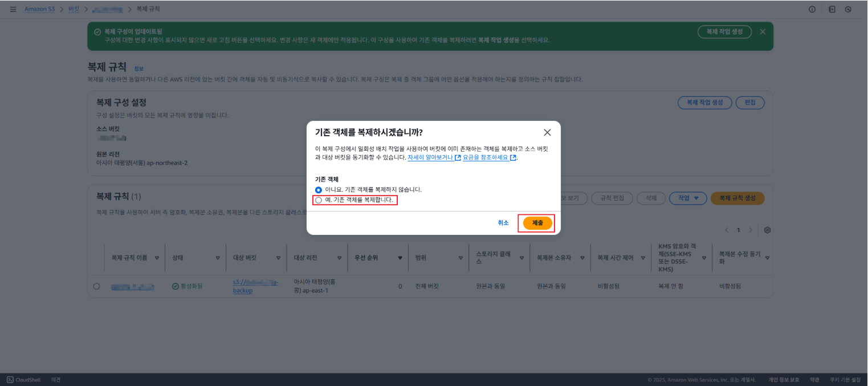Image resolution: width=868 pixels, height=386 pixels.
Task: Go to previous page of replication rules
Action: coord(727,230)
